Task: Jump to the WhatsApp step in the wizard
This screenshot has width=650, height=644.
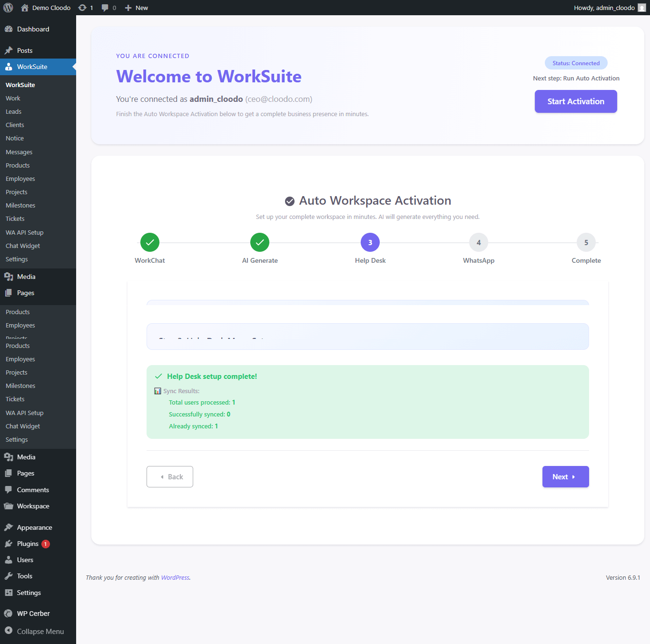Action: pos(478,242)
